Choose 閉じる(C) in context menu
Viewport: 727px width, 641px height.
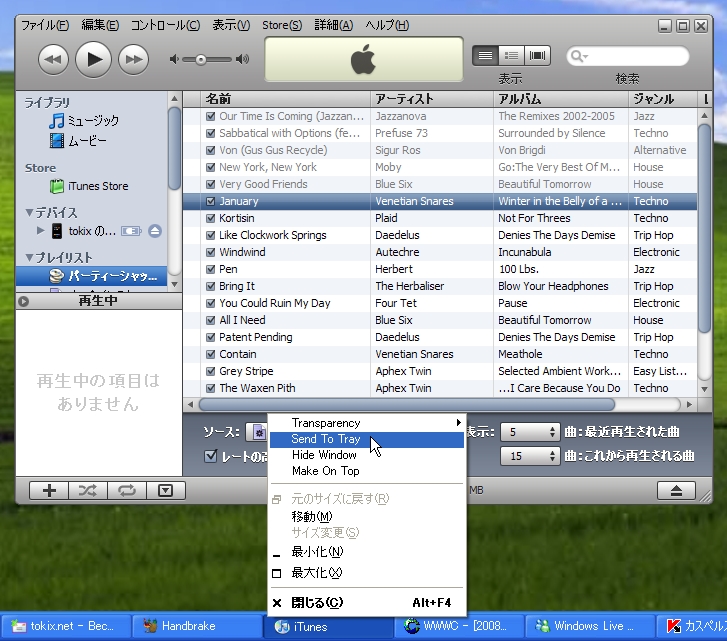tap(366, 603)
